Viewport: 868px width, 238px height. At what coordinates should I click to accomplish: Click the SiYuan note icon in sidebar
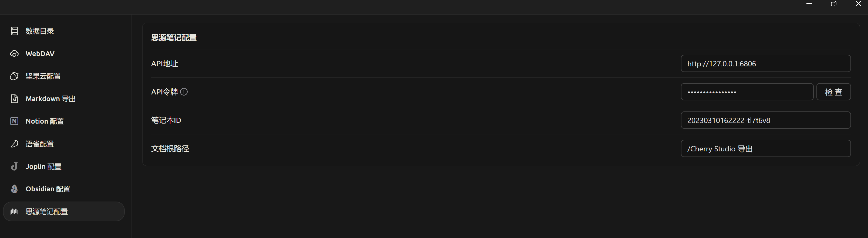pos(14,211)
